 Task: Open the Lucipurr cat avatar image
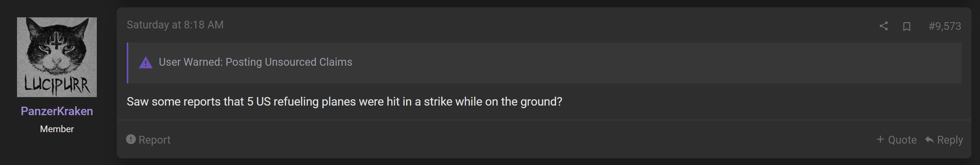[x=57, y=57]
